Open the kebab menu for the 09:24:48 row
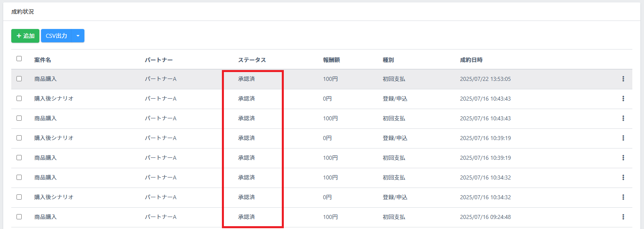 pos(623,217)
